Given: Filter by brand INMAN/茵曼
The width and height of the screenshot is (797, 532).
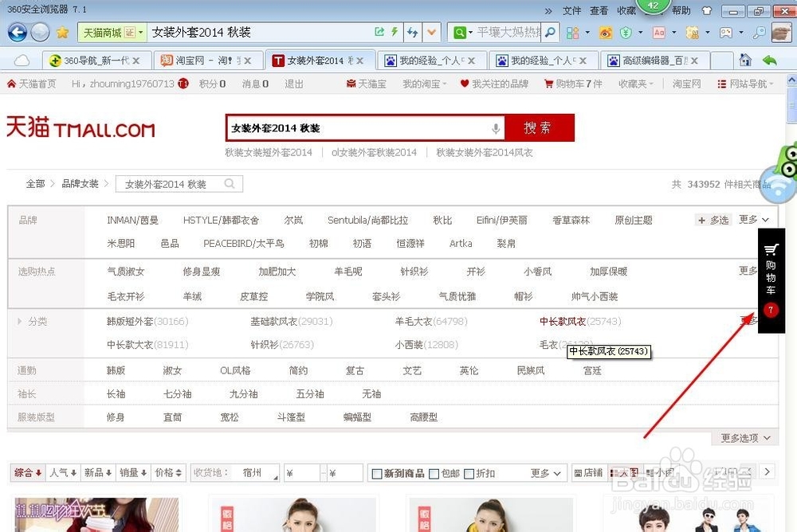Looking at the screenshot, I should tap(132, 220).
